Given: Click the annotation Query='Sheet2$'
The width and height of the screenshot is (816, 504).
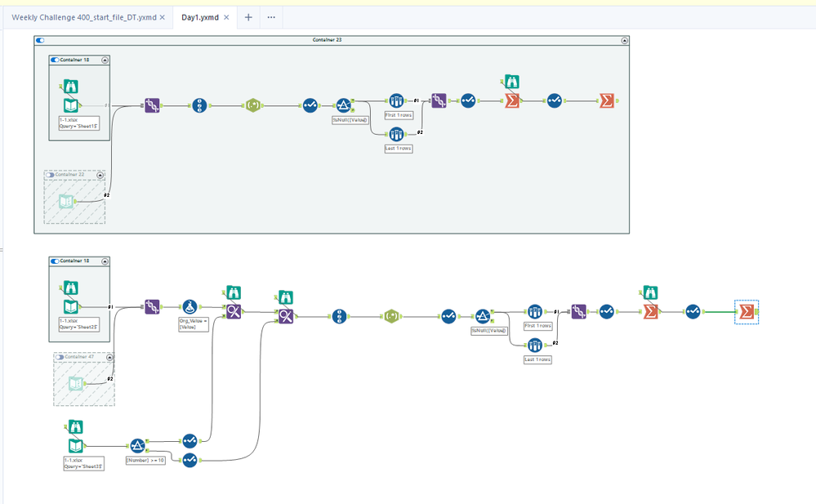Looking at the screenshot, I should coord(78,327).
